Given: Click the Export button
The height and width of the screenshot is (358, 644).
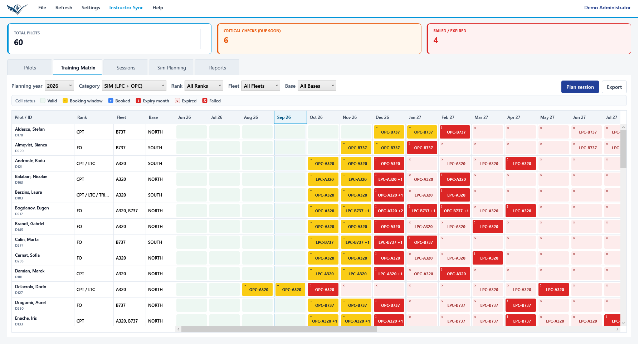Looking at the screenshot, I should point(614,87).
